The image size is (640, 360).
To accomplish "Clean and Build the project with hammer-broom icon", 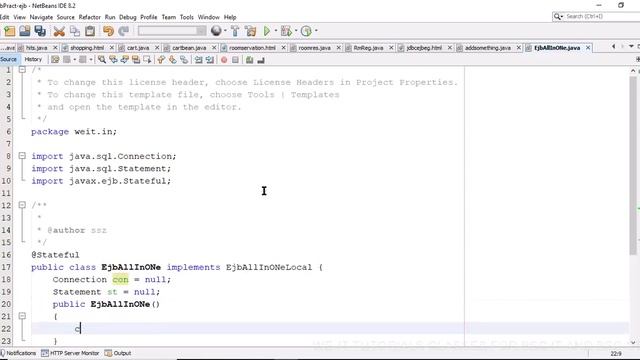I will [251, 31].
